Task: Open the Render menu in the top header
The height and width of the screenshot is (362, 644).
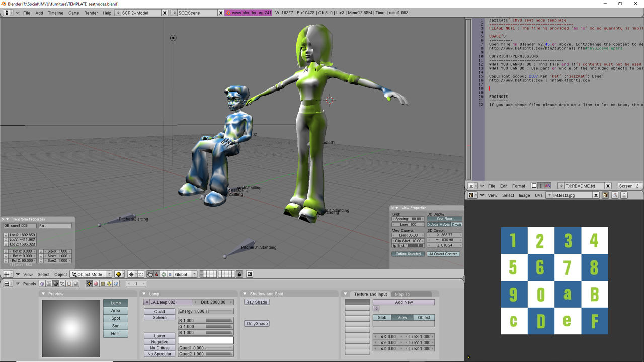Action: [x=91, y=13]
